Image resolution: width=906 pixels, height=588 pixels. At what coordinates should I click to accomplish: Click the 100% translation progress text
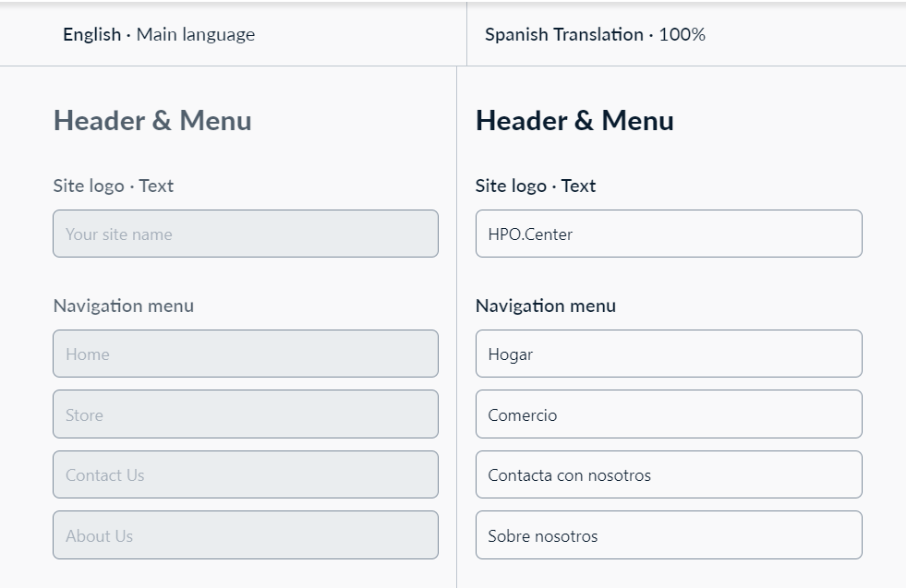683,35
